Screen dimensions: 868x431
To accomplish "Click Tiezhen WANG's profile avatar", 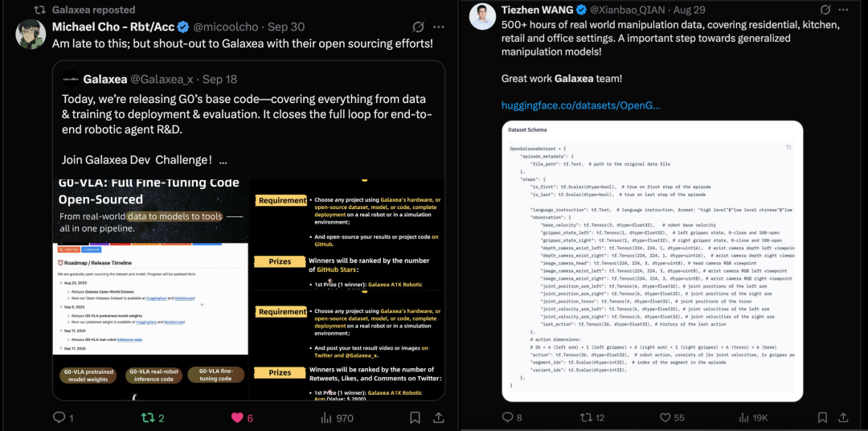I will pos(482,15).
